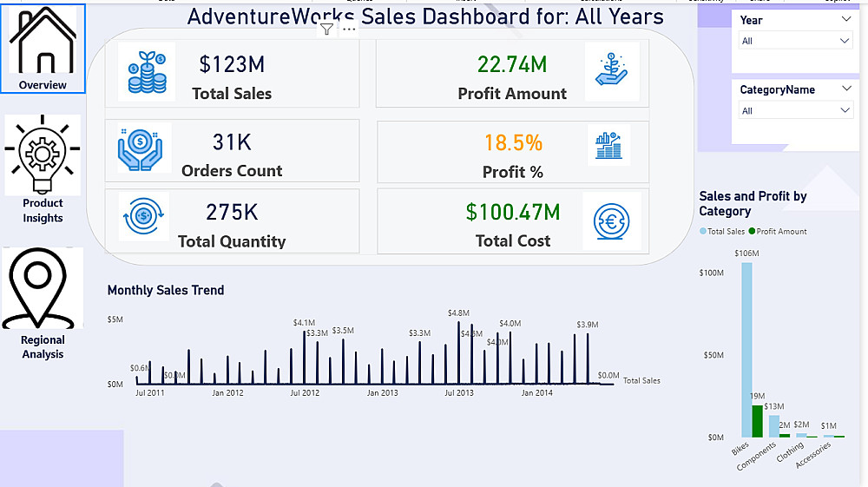Select the green Bikes $19M profit bar
Viewport: 868px width, 487px height.
tap(757, 421)
